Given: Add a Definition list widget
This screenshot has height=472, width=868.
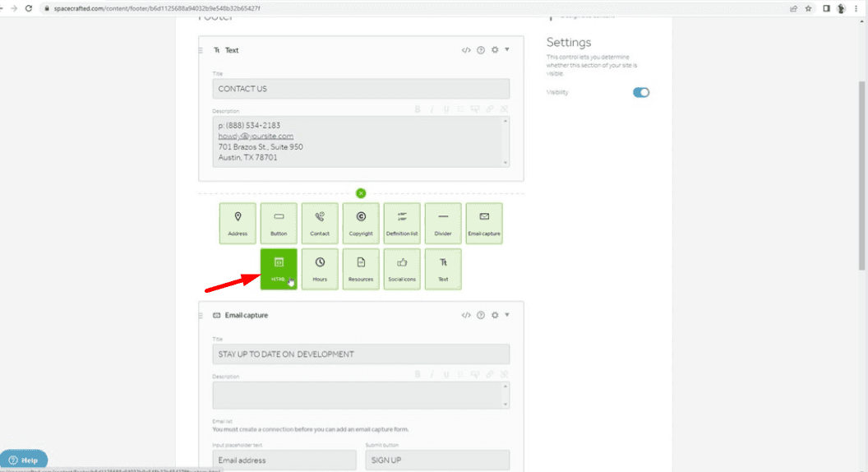Looking at the screenshot, I should [402, 224].
